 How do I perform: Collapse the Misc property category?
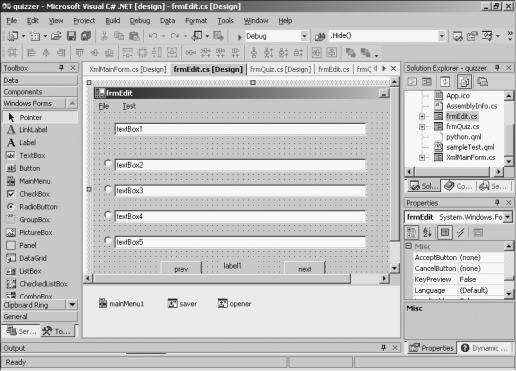point(409,246)
